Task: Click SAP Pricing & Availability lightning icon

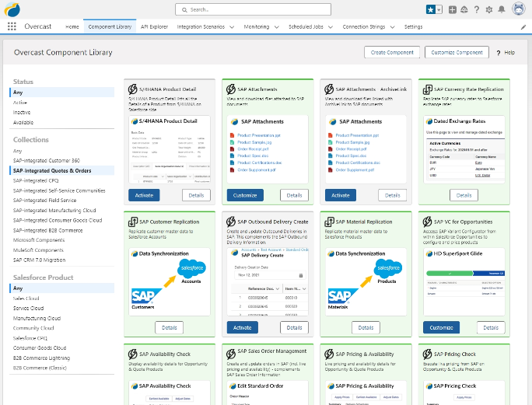Action: coord(329,354)
